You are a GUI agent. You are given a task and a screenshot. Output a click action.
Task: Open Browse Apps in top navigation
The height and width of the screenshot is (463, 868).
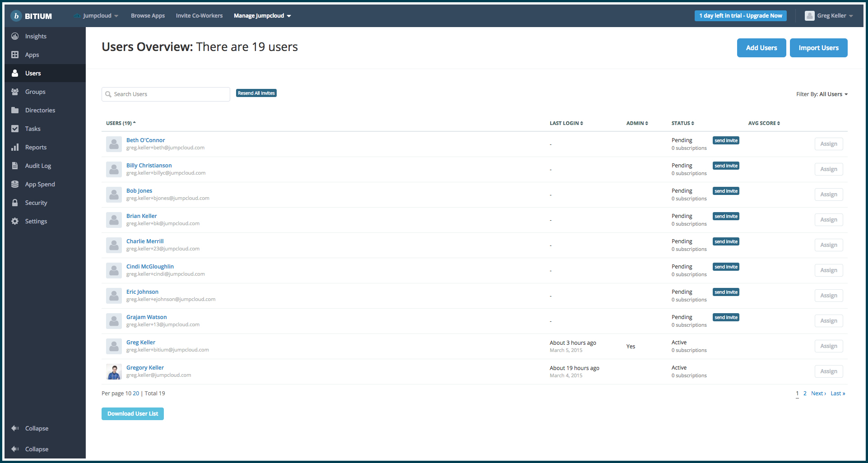(148, 16)
